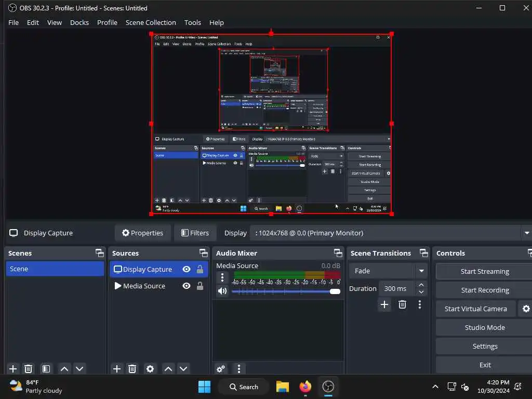Open the Docks menu
Image resolution: width=532 pixels, height=399 pixels.
click(79, 22)
